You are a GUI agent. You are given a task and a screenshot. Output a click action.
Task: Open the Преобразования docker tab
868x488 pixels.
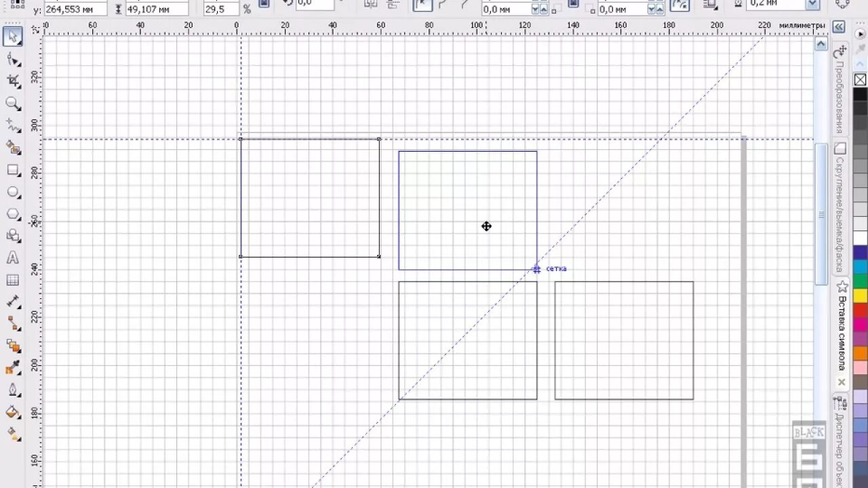click(840, 90)
